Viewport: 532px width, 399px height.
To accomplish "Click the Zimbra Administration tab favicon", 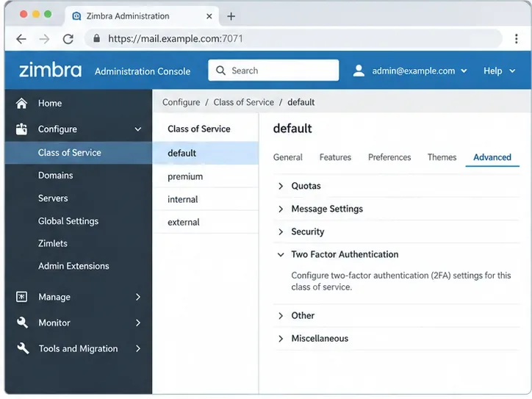I will point(76,16).
